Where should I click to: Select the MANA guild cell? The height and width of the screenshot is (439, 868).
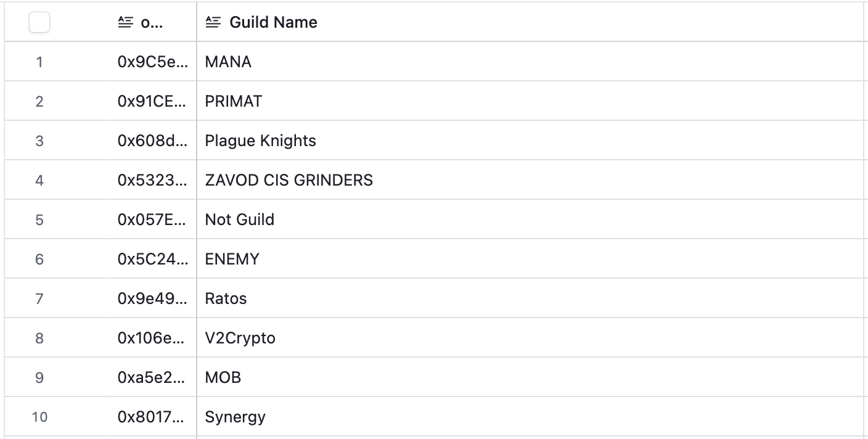click(x=228, y=62)
